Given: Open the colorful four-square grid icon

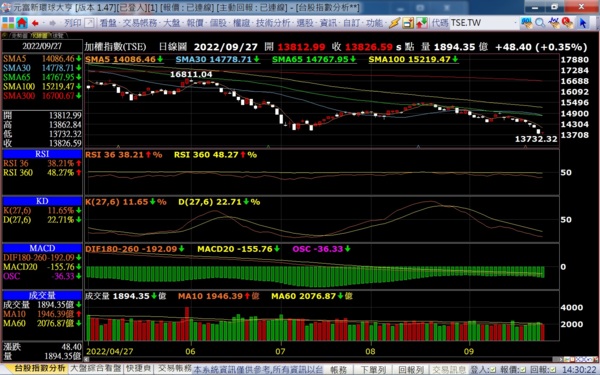Looking at the screenshot, I should coord(8,23).
